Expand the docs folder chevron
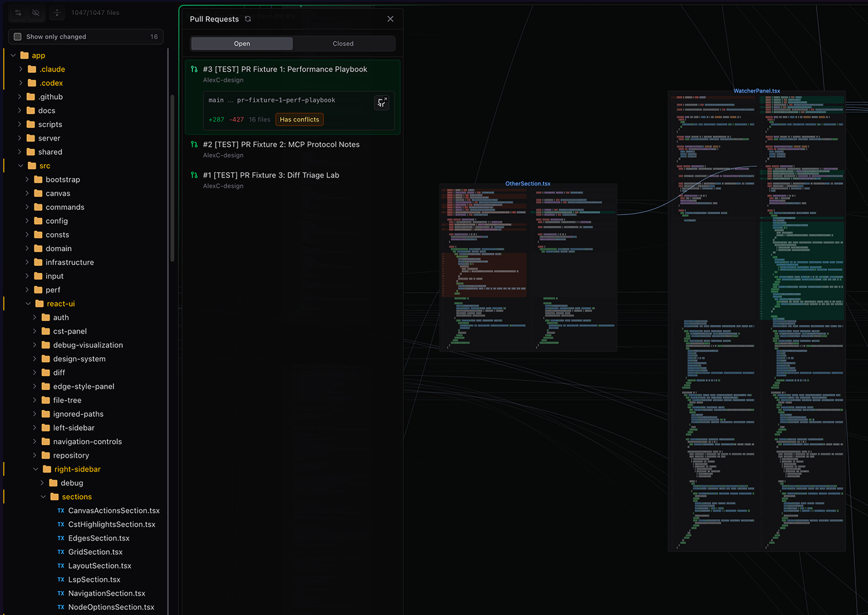The width and height of the screenshot is (868, 615). coord(19,110)
